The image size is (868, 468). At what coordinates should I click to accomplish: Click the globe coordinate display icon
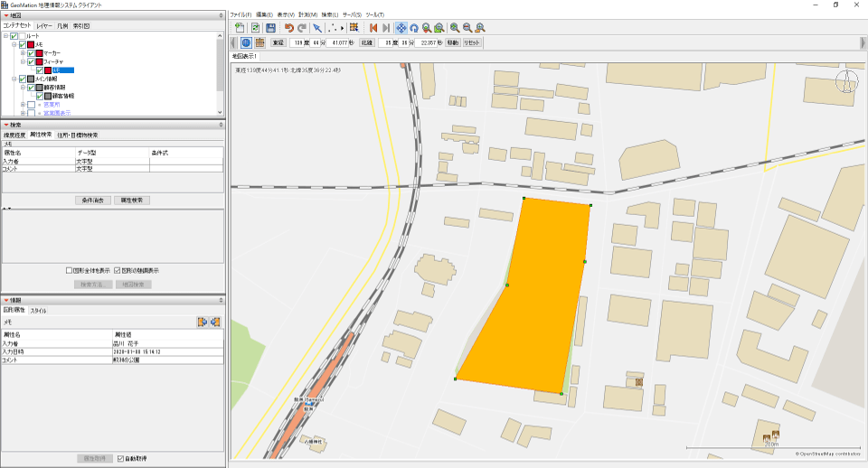click(x=246, y=42)
